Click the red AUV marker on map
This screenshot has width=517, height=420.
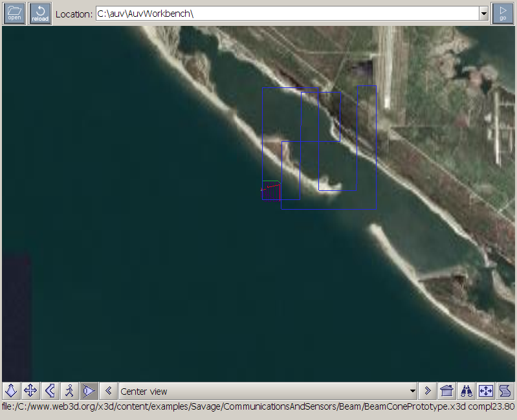(270, 188)
